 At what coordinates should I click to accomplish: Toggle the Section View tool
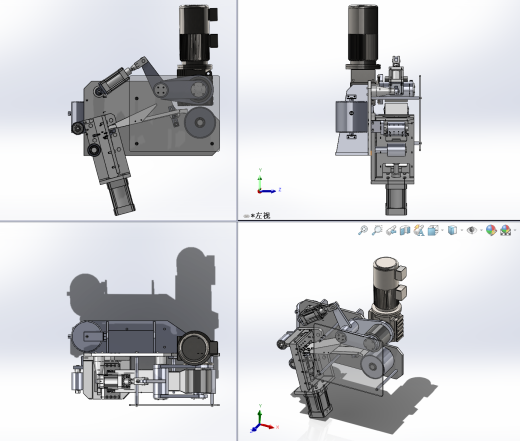[x=405, y=230]
